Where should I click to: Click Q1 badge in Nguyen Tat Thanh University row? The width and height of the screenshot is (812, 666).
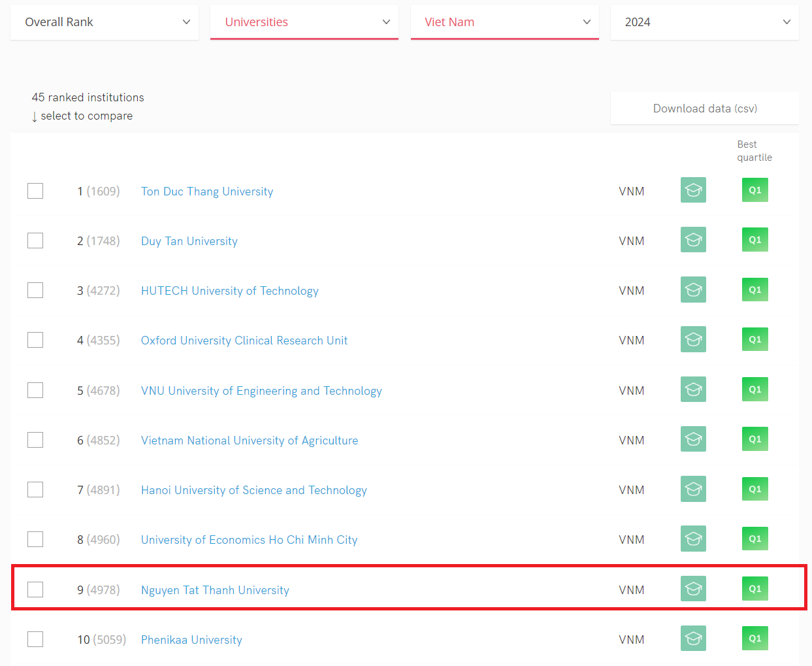[755, 589]
